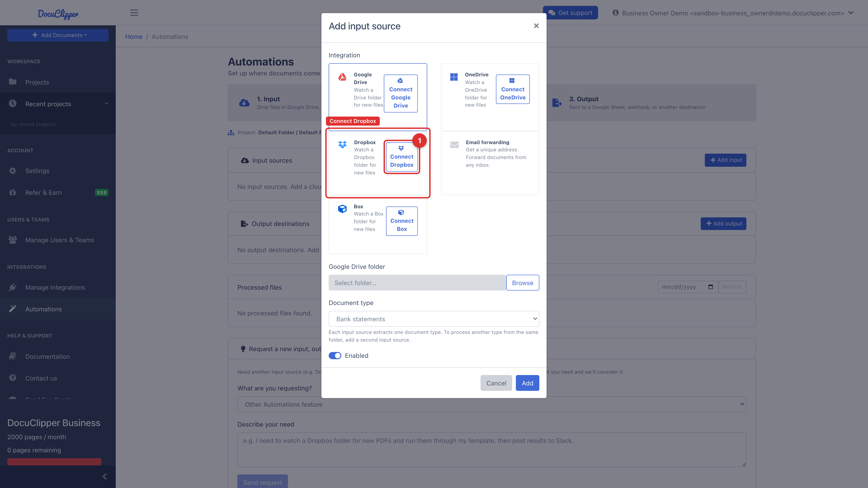Click the Connect Box button
This screenshot has width=868, height=488.
(x=402, y=221)
